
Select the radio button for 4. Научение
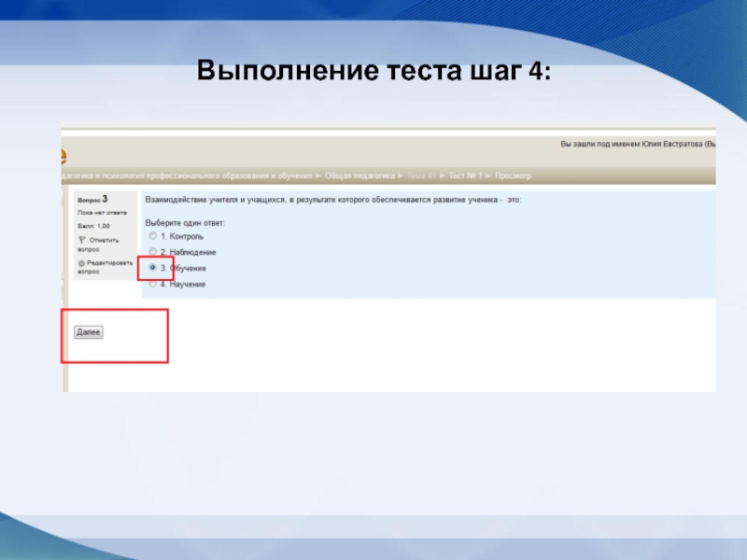click(x=152, y=284)
